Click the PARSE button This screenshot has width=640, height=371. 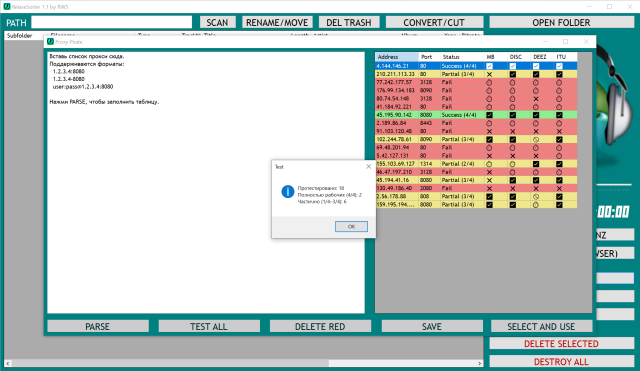pyautogui.click(x=98, y=326)
